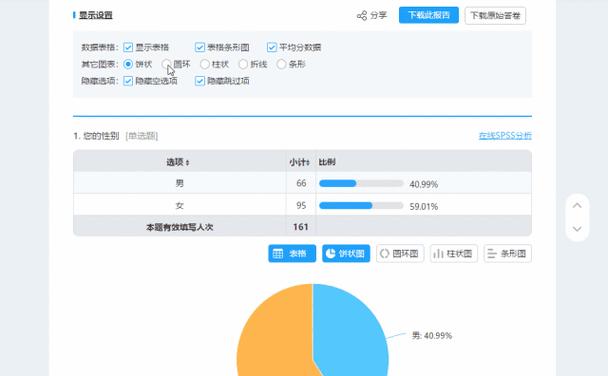Toggle the 显示表格 checkbox
The image size is (608, 376).
(x=128, y=47)
